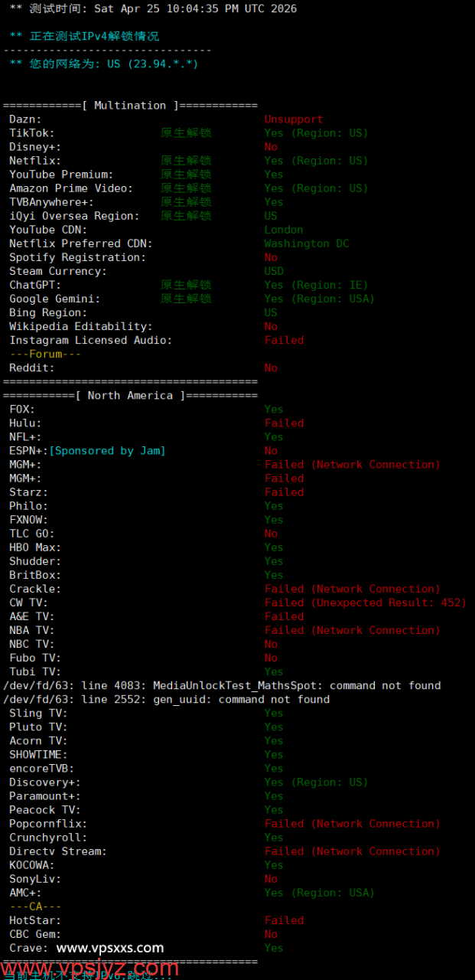Image resolution: width=475 pixels, height=980 pixels.
Task: Select "原生解锁" in the Netflix row
Action: click(186, 161)
